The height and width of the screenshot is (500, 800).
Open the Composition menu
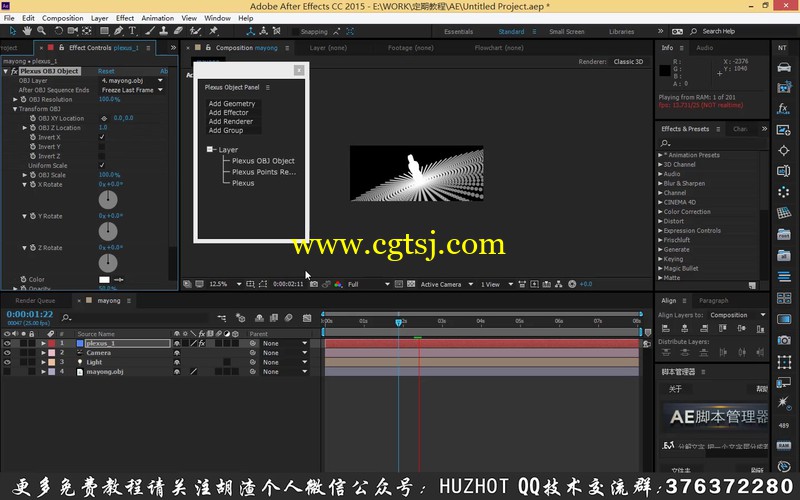pyautogui.click(x=62, y=18)
